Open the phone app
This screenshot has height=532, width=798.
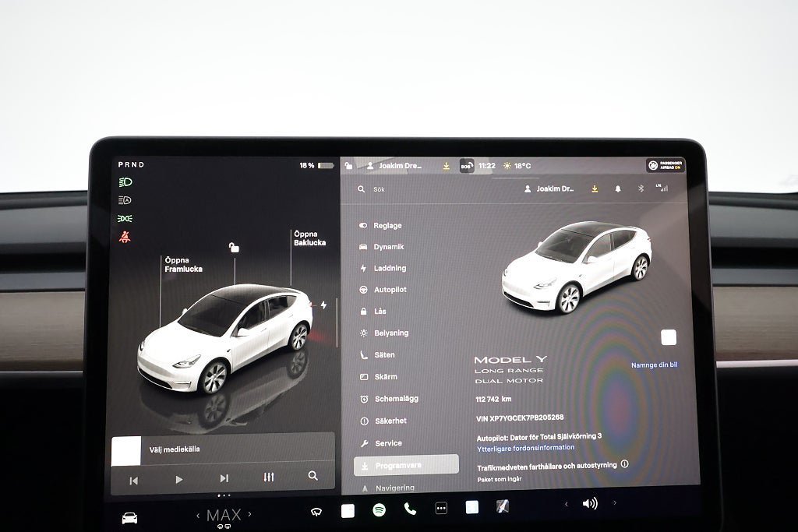click(410, 509)
